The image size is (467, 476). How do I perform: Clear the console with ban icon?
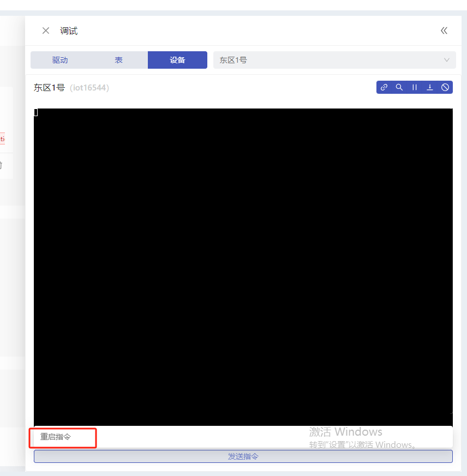coord(445,87)
